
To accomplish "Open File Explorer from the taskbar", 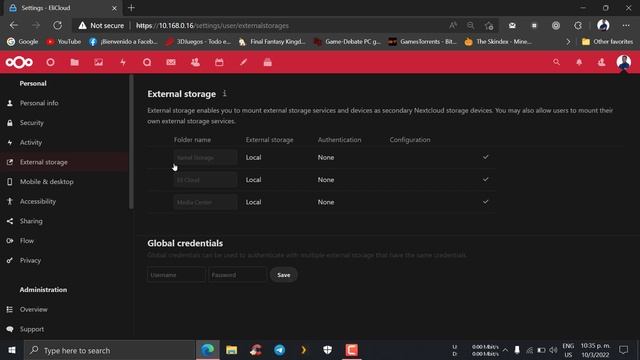I will click(x=231, y=350).
